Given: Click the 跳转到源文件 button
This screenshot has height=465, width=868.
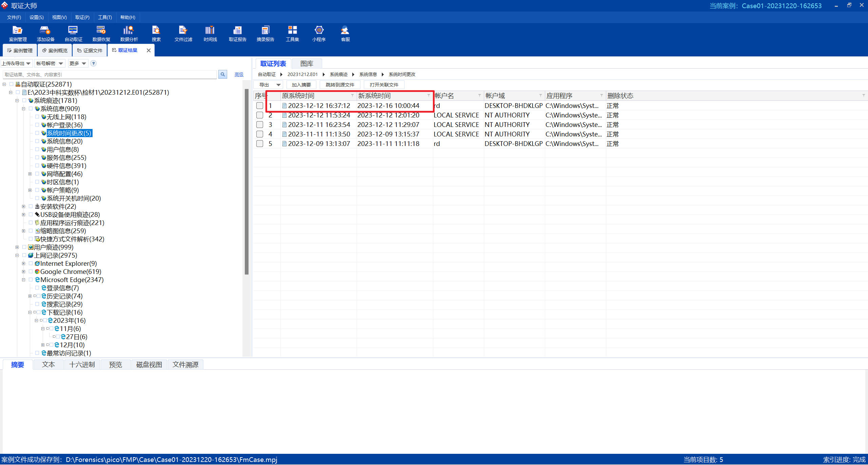Looking at the screenshot, I should [340, 85].
